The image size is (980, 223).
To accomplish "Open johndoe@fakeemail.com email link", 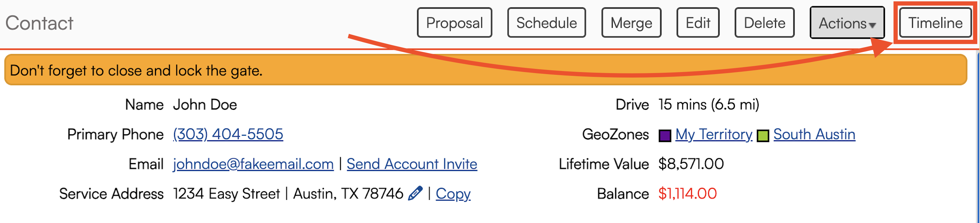I will click(x=253, y=164).
